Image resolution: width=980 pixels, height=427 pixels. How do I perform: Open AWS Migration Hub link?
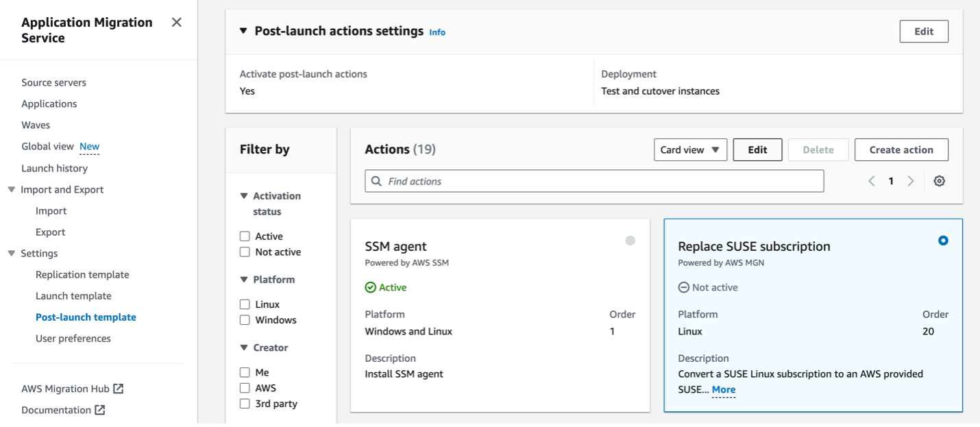[x=65, y=389]
